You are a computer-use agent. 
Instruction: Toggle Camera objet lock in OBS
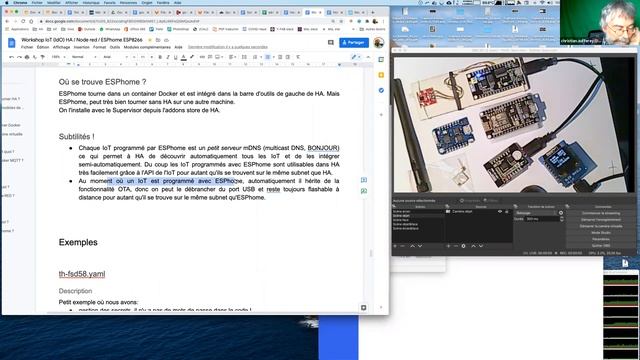(x=507, y=212)
